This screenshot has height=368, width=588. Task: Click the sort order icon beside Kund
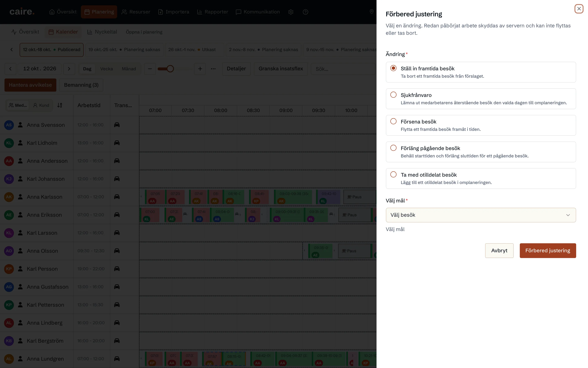click(60, 105)
